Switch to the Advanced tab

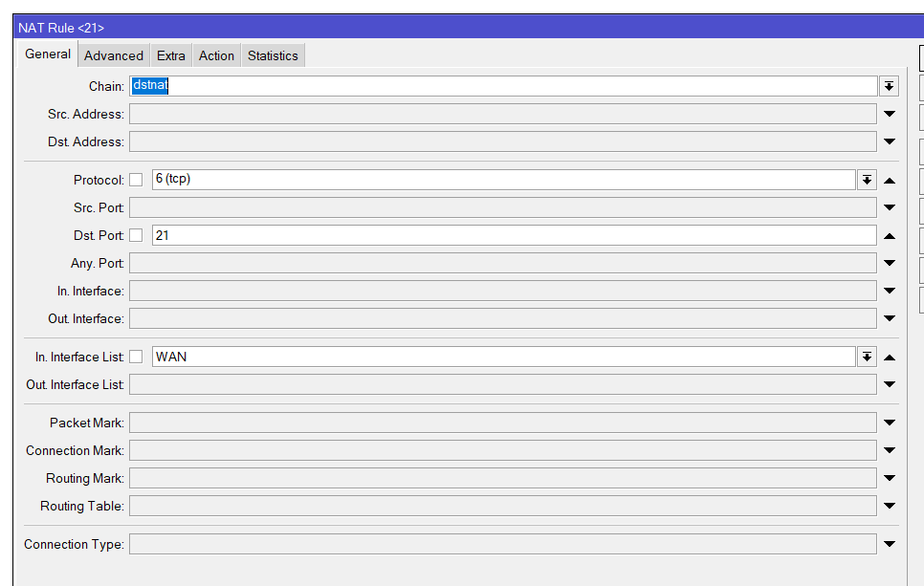(113, 55)
